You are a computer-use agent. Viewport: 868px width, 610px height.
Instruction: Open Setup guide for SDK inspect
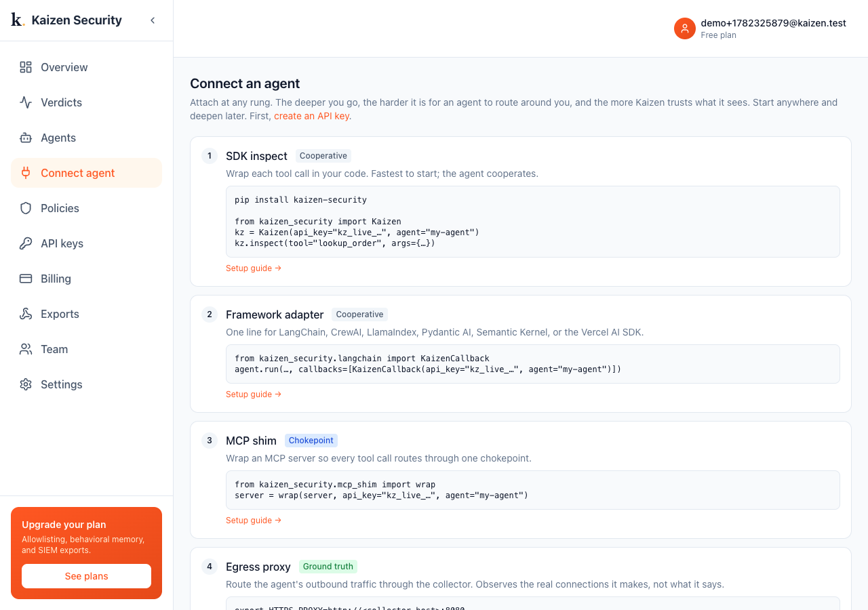pos(254,268)
